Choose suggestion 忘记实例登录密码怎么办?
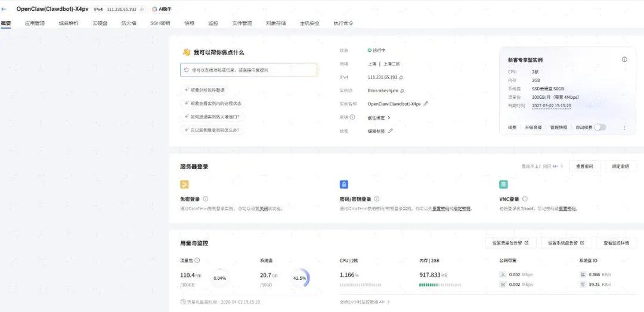This screenshot has height=312, width=644. tap(212, 130)
